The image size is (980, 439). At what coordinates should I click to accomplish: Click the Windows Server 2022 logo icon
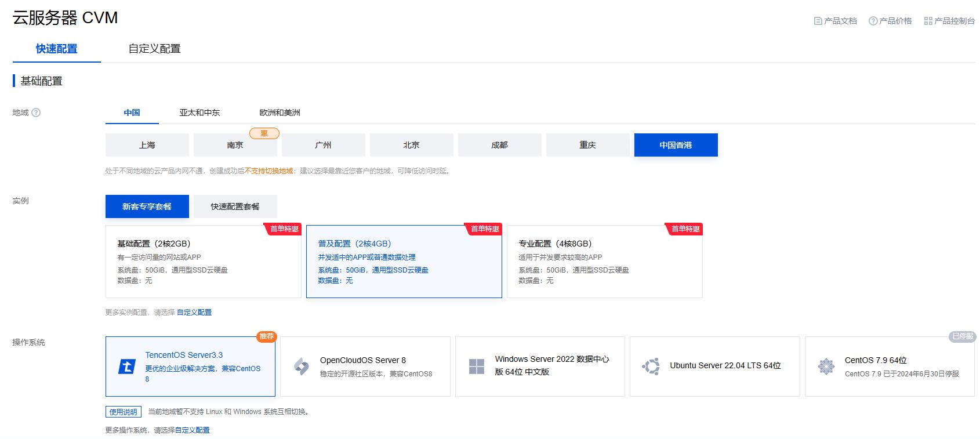tap(477, 367)
